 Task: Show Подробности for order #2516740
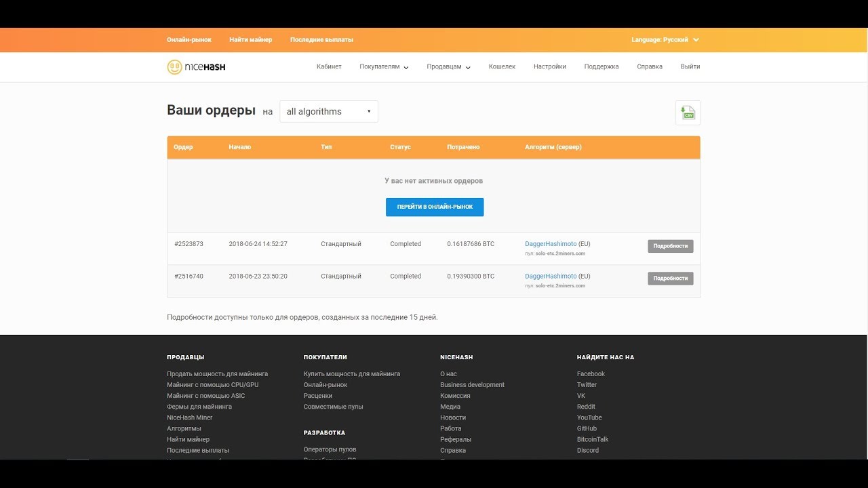pyautogui.click(x=670, y=278)
